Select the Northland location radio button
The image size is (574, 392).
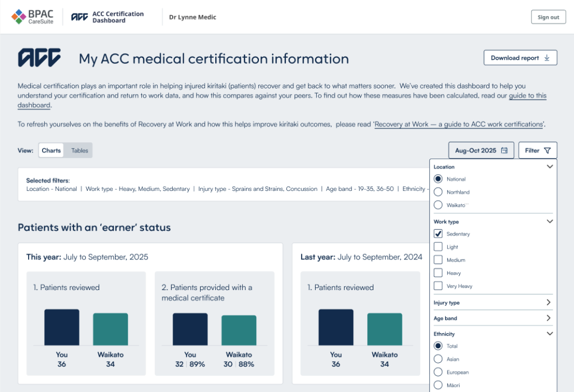click(x=438, y=192)
